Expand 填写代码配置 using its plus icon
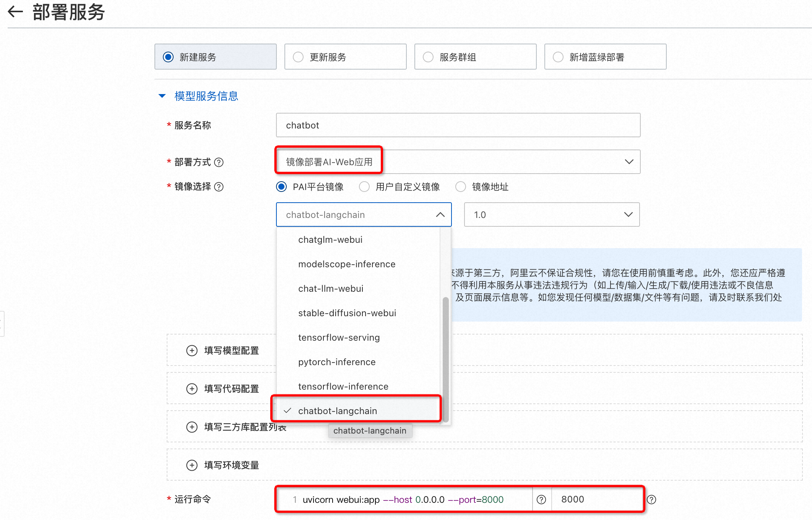This screenshot has width=812, height=520. pos(192,388)
